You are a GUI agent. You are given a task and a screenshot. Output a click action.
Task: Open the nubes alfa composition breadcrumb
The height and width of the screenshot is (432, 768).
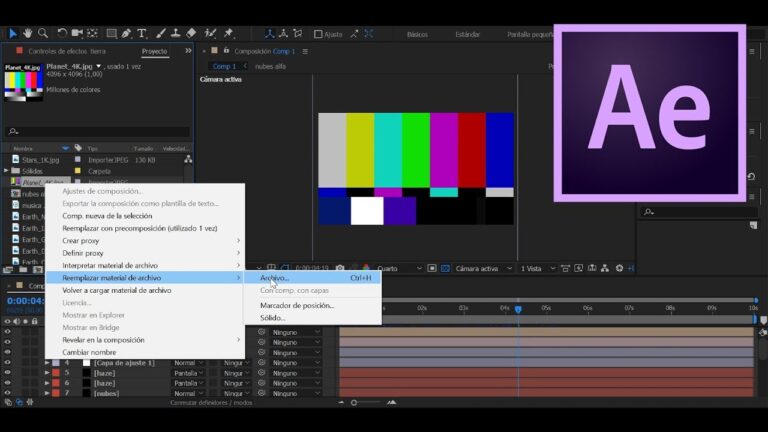tap(270, 66)
